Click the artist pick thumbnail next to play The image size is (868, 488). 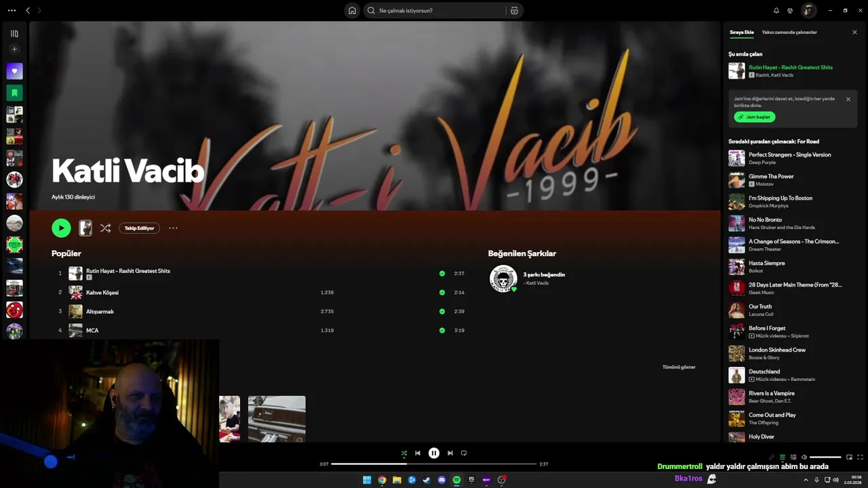(x=85, y=228)
